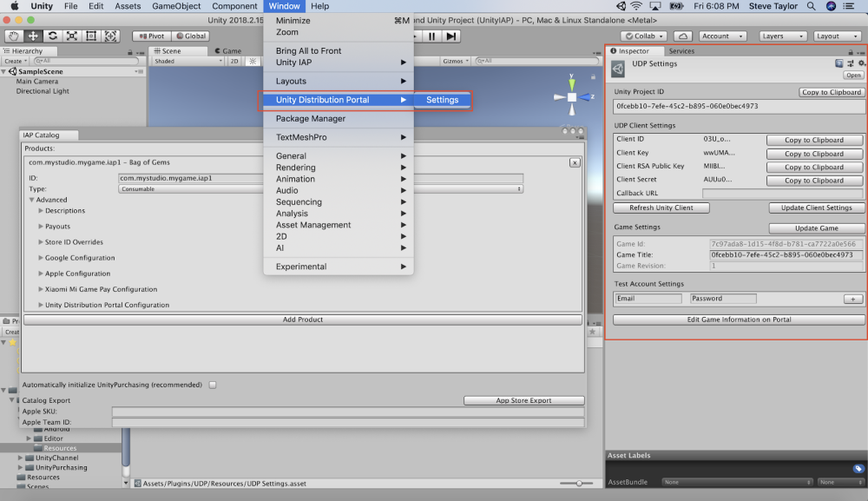Viewport: 868px width, 501px height.
Task: Open the Shaded draw mode dropdown
Action: (x=188, y=61)
